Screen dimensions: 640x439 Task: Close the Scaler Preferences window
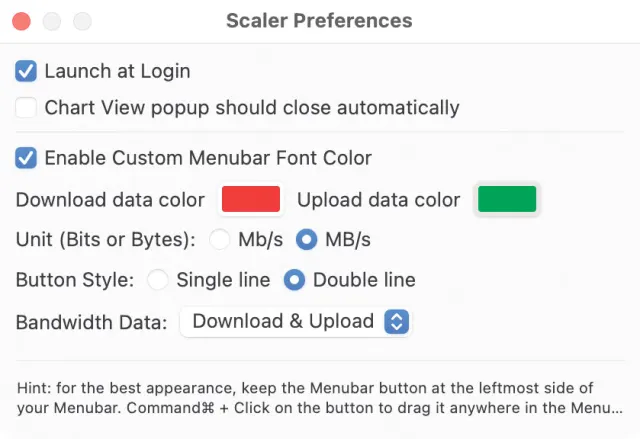(21, 21)
